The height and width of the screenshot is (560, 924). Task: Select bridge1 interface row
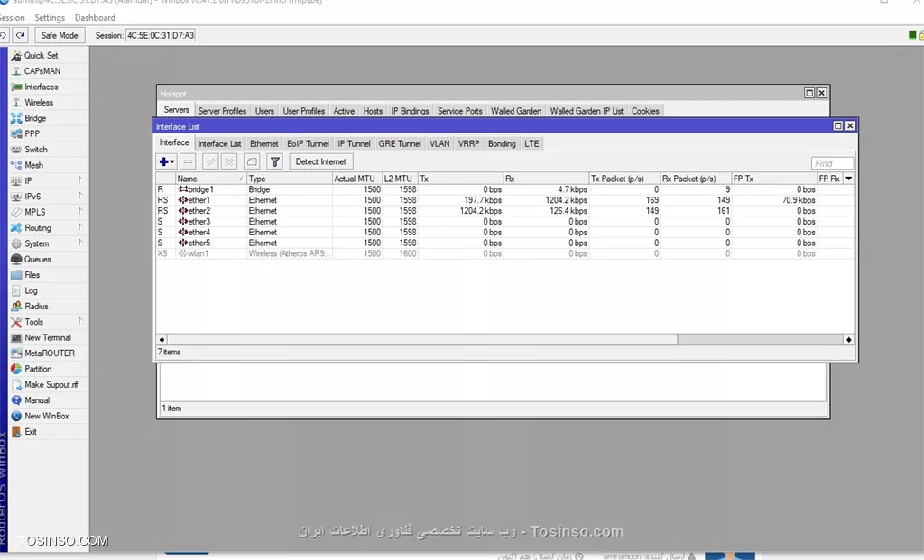tap(504, 189)
